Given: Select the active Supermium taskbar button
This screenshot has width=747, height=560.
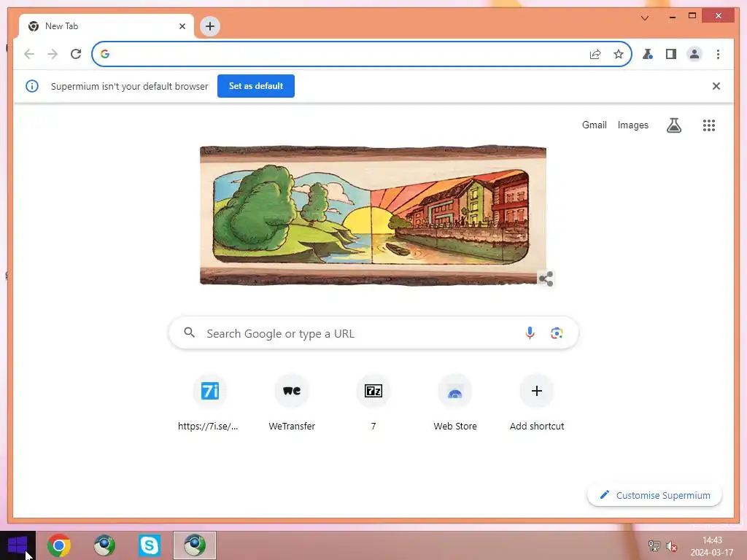Looking at the screenshot, I should 194,545.
